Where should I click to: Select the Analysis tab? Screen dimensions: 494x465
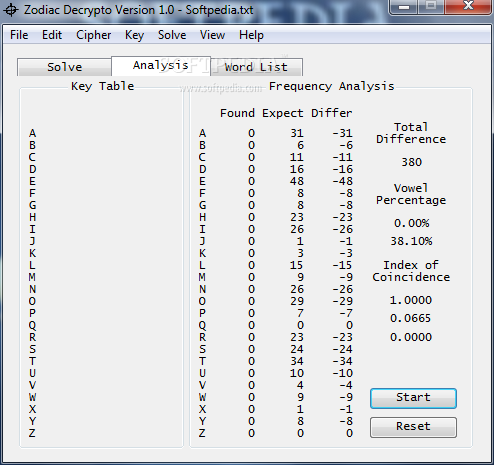point(161,65)
